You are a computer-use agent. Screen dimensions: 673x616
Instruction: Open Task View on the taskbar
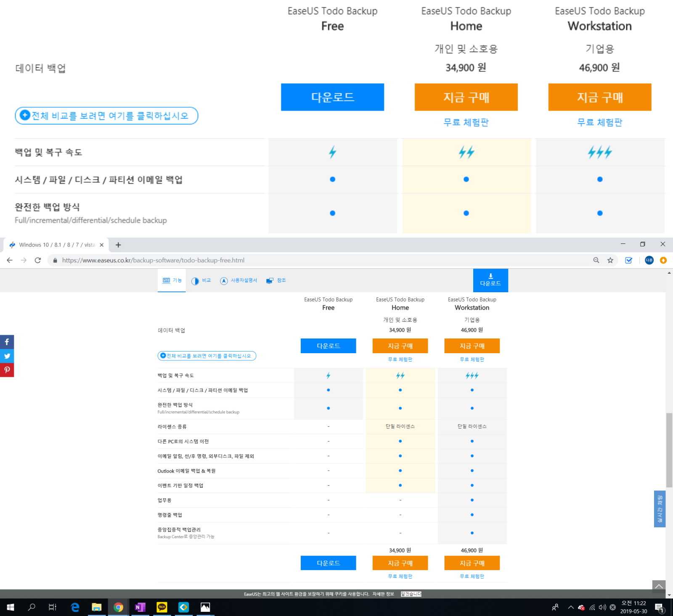[x=53, y=607]
